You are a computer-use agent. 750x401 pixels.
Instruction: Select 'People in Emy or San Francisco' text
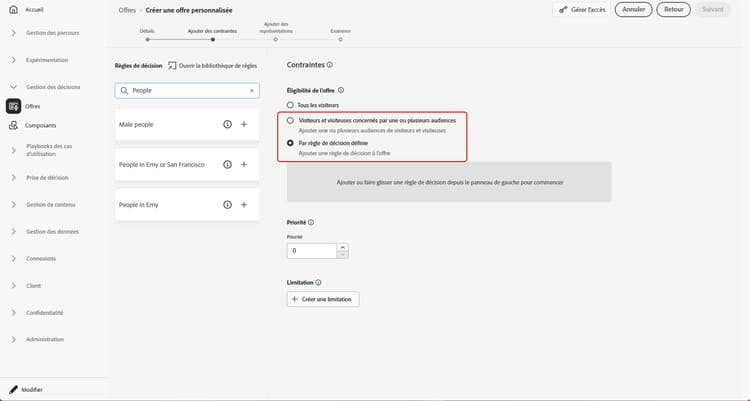click(x=162, y=165)
